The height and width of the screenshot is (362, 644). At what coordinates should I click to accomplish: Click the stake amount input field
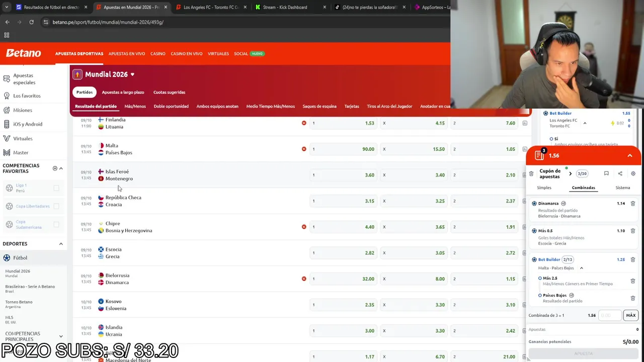[610, 315]
